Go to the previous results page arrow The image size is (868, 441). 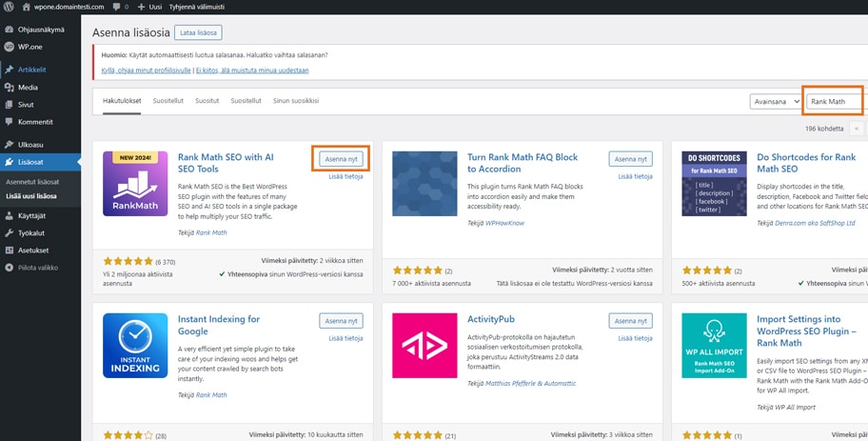point(857,129)
